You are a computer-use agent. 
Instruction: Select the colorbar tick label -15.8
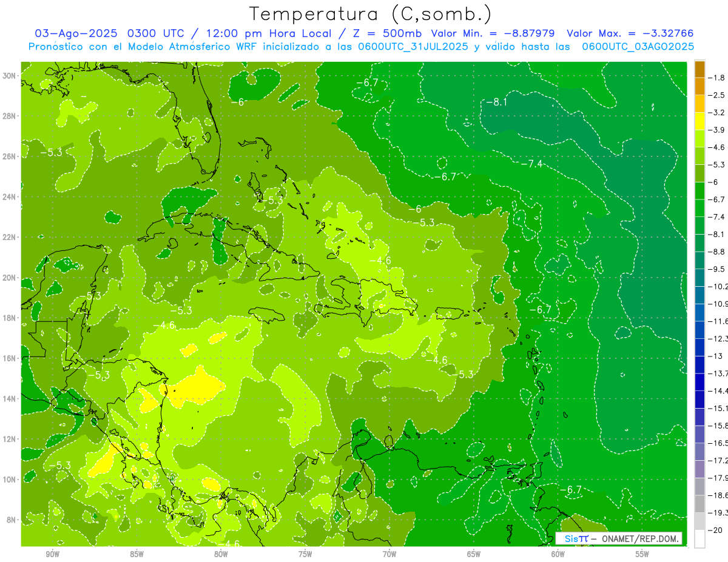click(719, 426)
